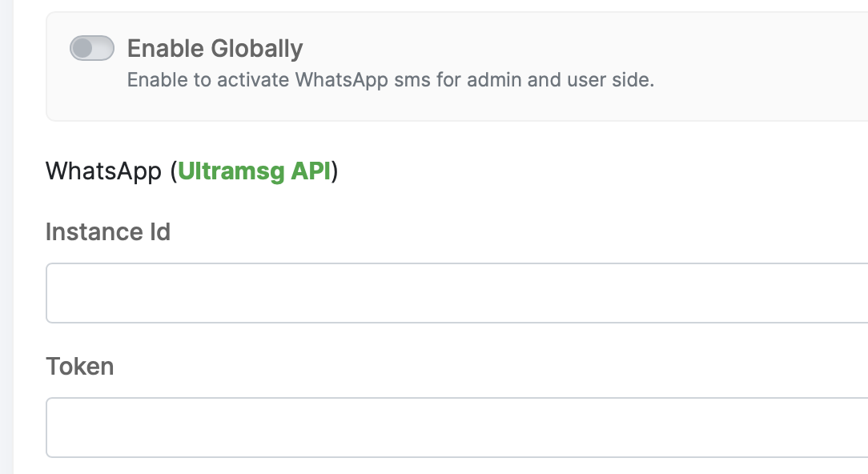The width and height of the screenshot is (868, 474).
Task: Toggle the Enable Globally switch
Action: pos(92,48)
